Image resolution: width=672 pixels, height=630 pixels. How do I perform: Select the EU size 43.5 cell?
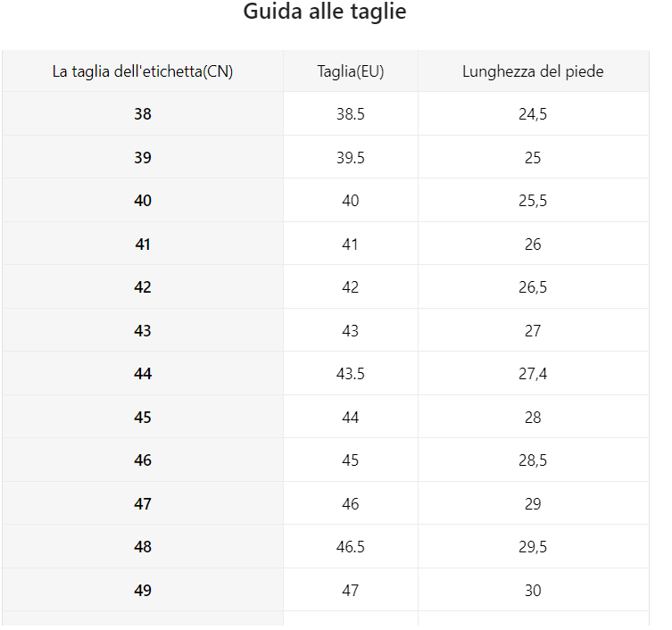[x=351, y=374]
